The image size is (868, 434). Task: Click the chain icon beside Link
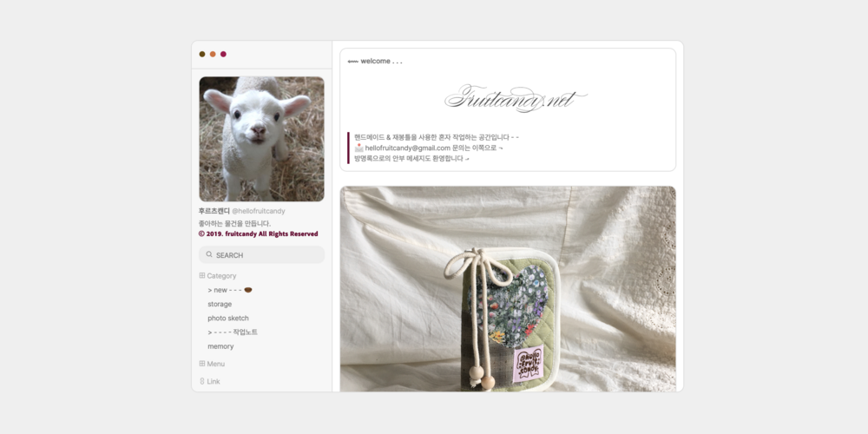(x=202, y=381)
